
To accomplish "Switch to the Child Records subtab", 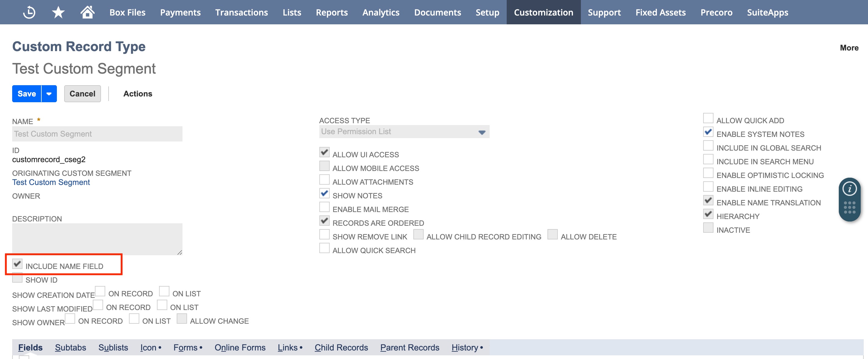I will pyautogui.click(x=341, y=347).
